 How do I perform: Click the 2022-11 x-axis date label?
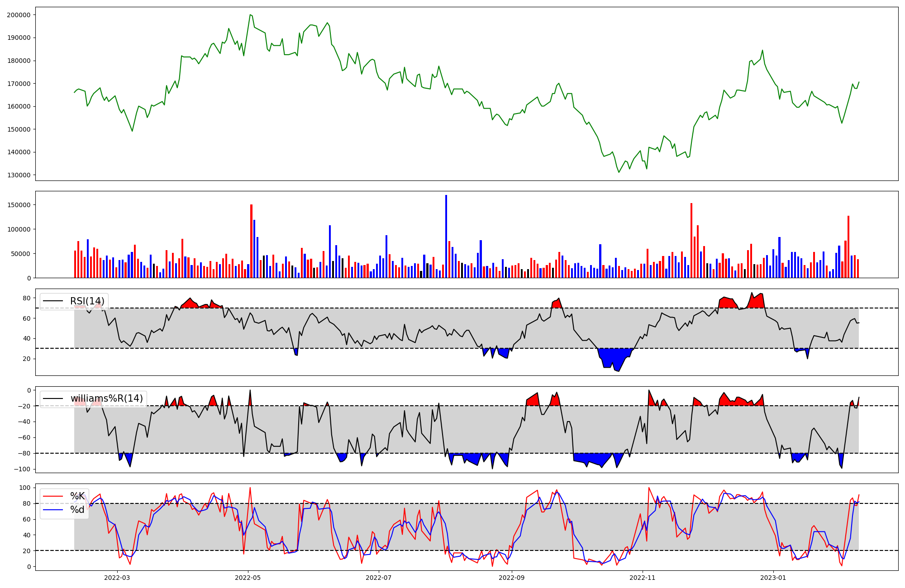coord(643,578)
